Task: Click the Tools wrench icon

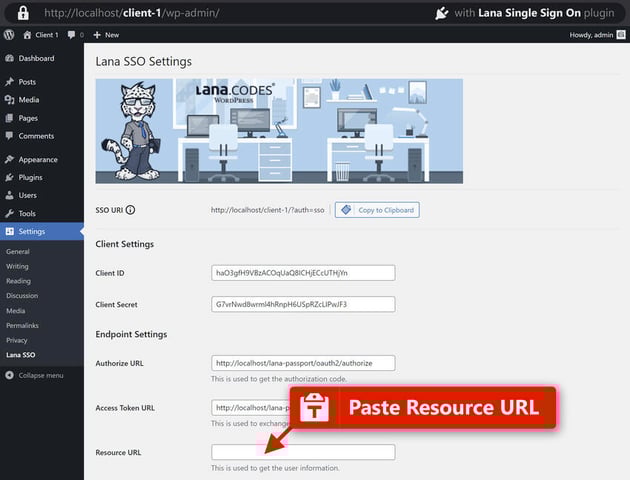Action: [x=10, y=213]
